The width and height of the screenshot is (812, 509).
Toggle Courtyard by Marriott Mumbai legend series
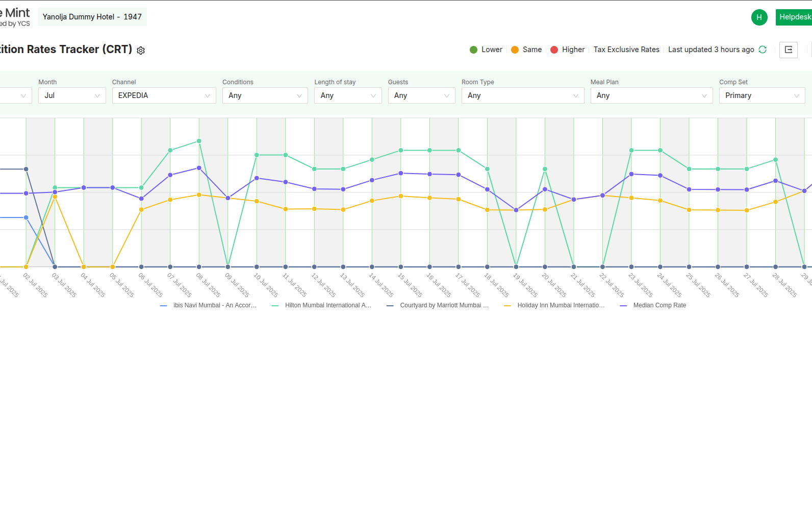(x=438, y=305)
